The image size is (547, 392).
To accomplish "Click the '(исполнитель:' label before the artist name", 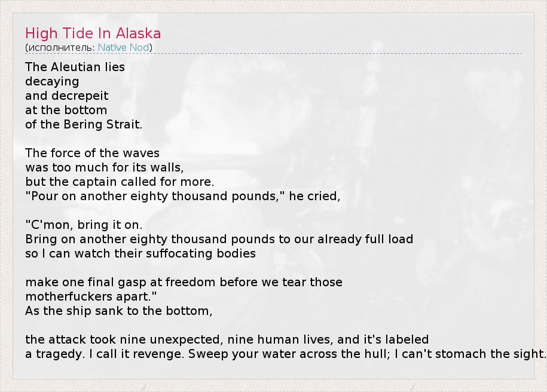I will [x=60, y=47].
